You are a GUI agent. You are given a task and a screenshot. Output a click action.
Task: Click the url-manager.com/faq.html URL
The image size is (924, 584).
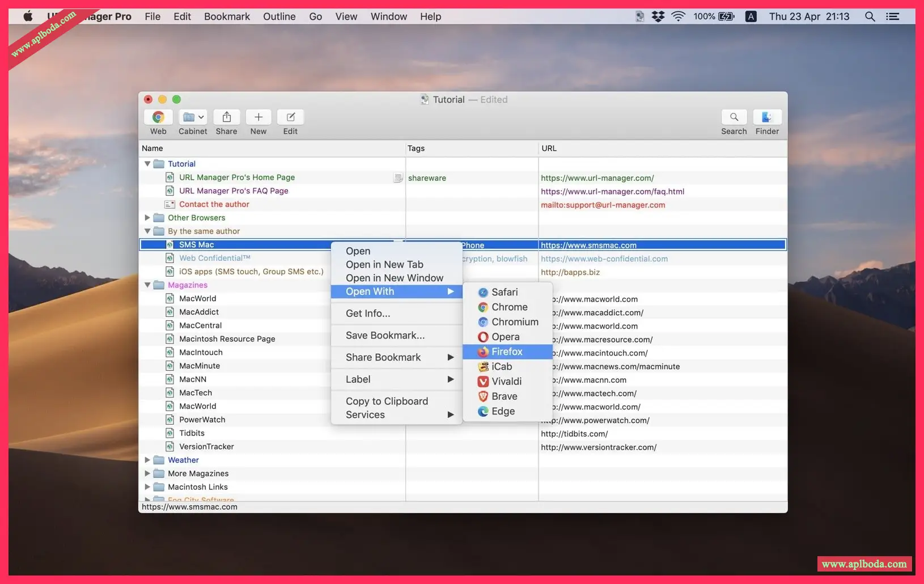pos(612,192)
